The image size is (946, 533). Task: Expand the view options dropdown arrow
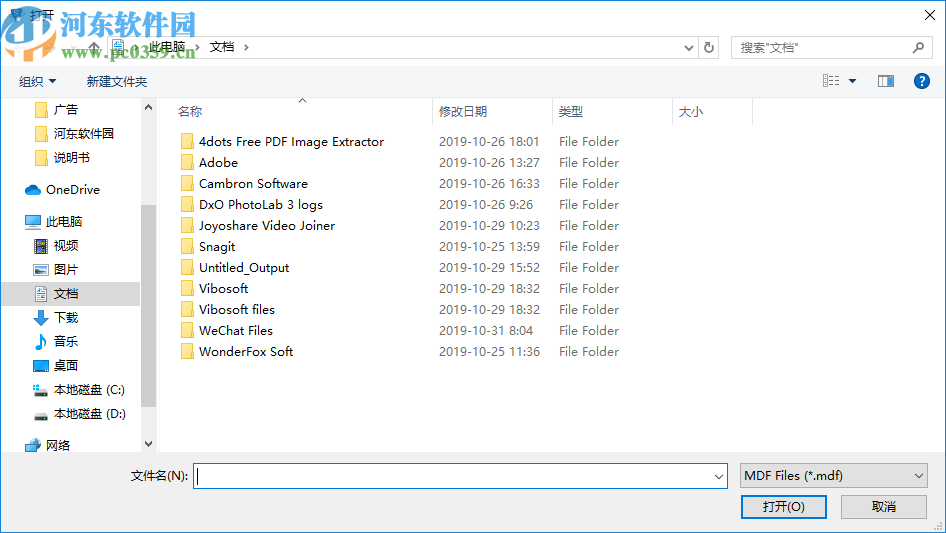852,81
